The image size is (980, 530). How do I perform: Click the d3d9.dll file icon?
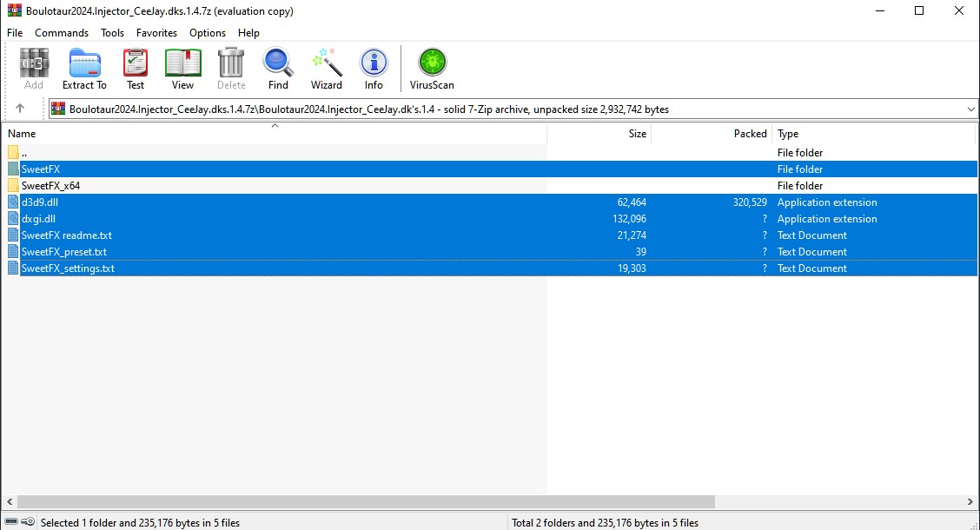pos(13,202)
